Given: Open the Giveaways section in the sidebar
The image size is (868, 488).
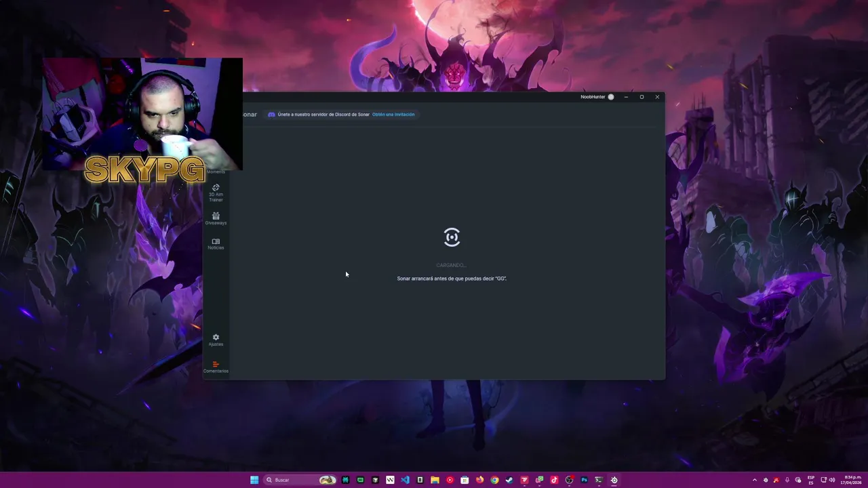Looking at the screenshot, I should [216, 218].
